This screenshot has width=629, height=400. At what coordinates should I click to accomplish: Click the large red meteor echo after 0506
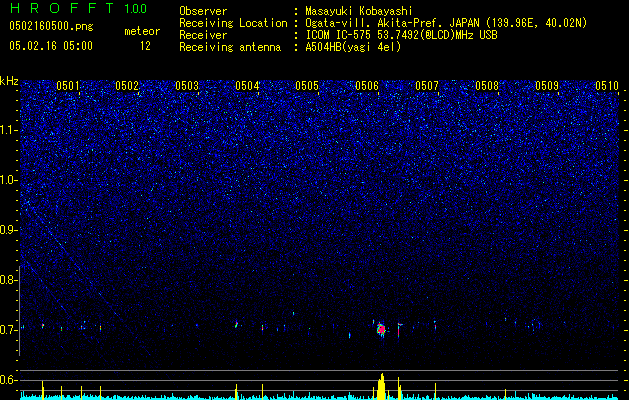[381, 329]
